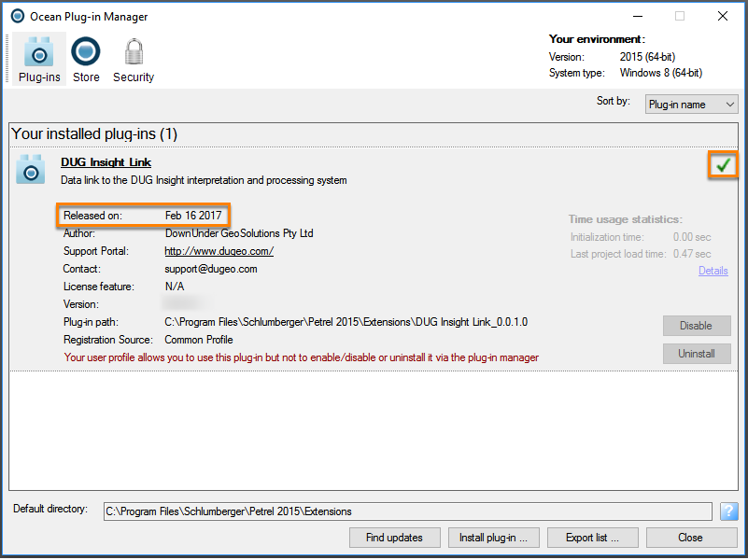
Task: Select the Common Profile registration source
Action: click(199, 340)
